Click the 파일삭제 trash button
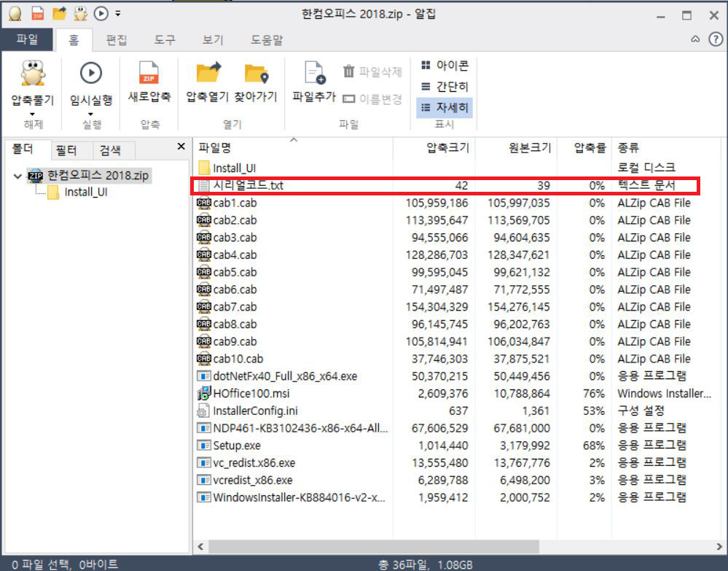Image resolution: width=728 pixels, height=571 pixels. pyautogui.click(x=372, y=71)
